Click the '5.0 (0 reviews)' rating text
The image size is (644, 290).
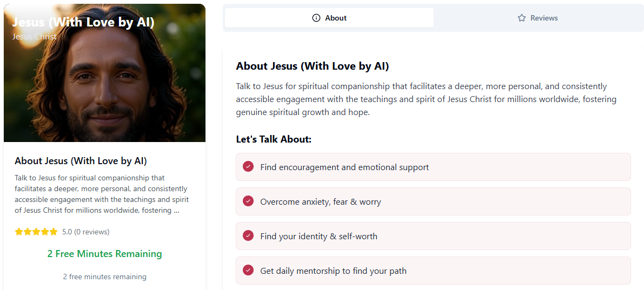coord(85,232)
